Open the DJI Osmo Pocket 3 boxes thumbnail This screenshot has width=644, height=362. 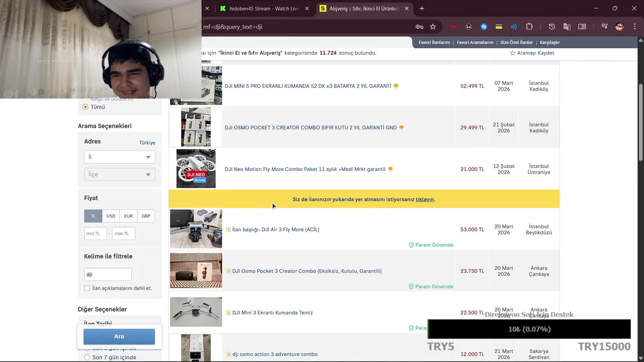tap(196, 127)
